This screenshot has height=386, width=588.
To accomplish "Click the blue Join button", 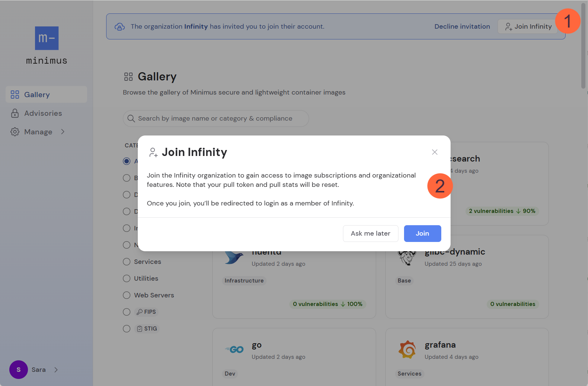I will tap(423, 233).
